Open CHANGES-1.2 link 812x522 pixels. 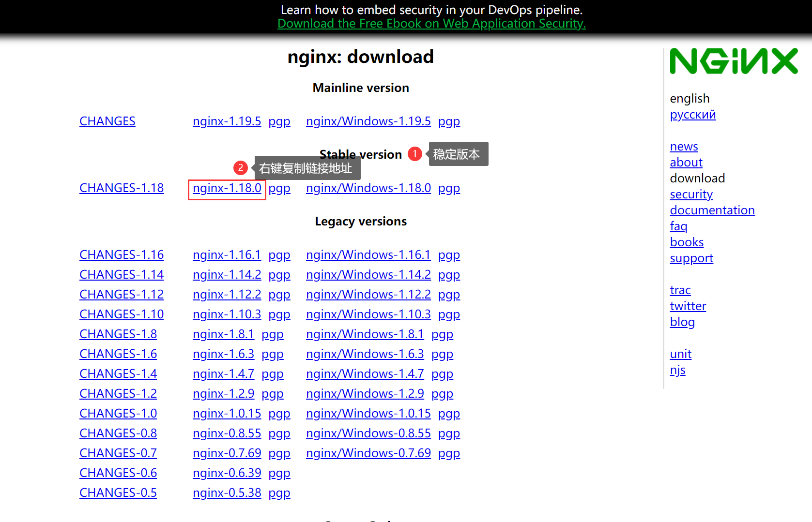pos(118,393)
